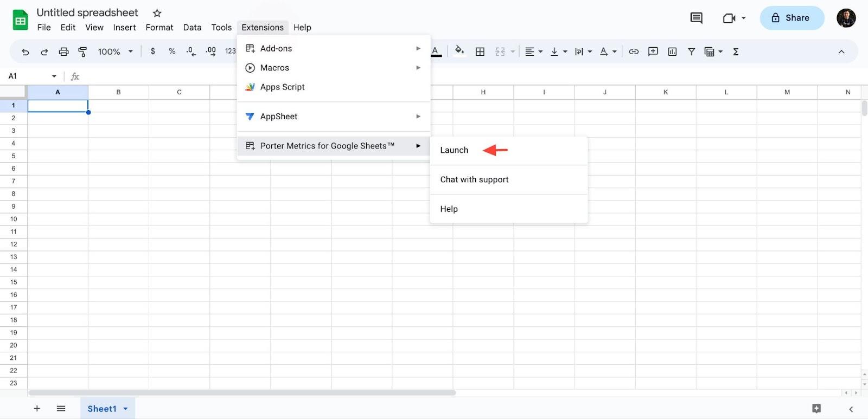
Task: Open vertical align dropdown
Action: 558,51
